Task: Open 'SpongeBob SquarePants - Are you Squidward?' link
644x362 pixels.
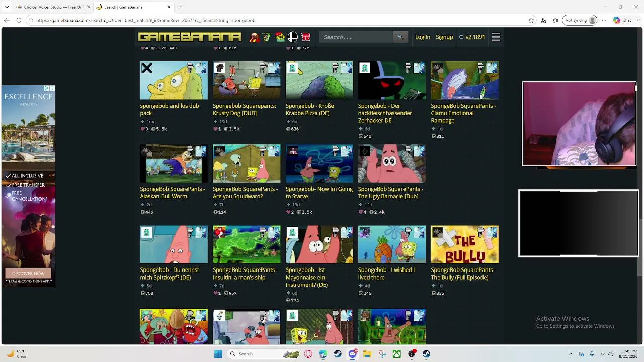Action: pyautogui.click(x=245, y=193)
